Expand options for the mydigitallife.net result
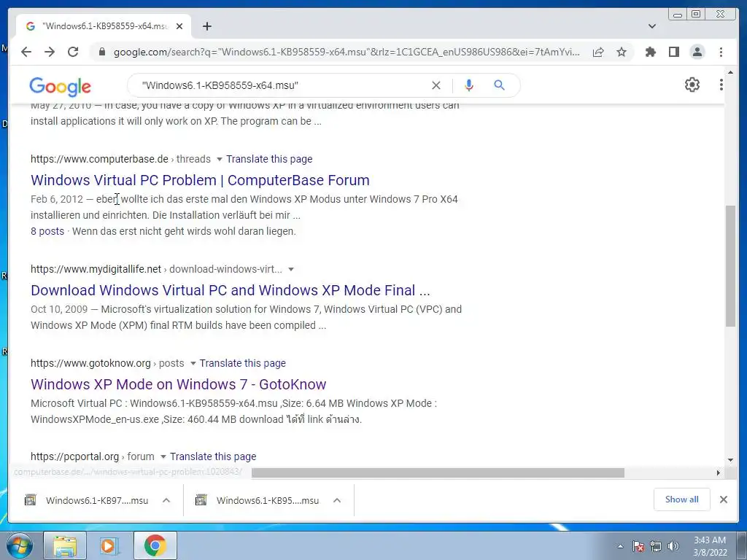 (290, 269)
